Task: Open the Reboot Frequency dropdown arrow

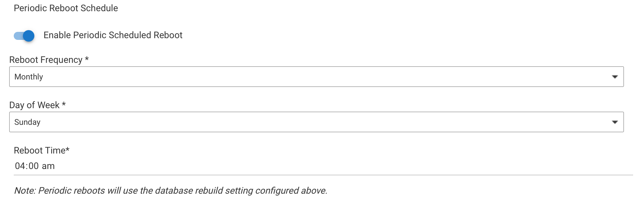Action: (x=615, y=77)
